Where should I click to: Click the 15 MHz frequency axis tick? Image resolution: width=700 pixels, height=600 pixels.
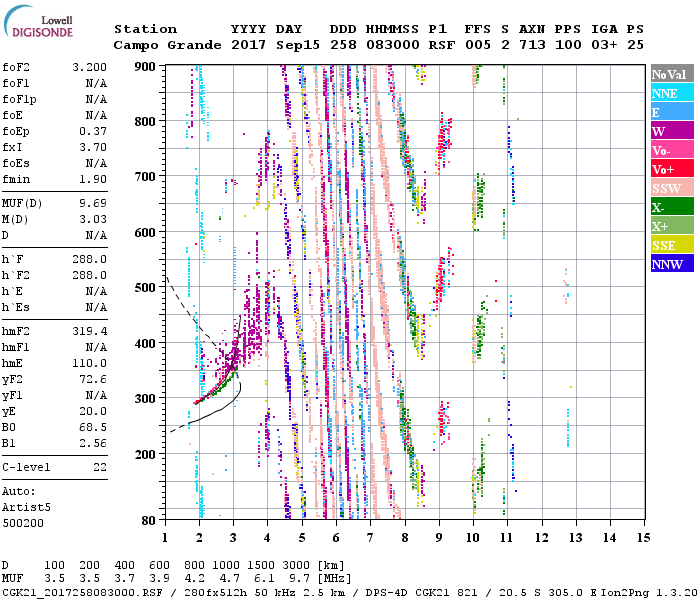click(642, 537)
